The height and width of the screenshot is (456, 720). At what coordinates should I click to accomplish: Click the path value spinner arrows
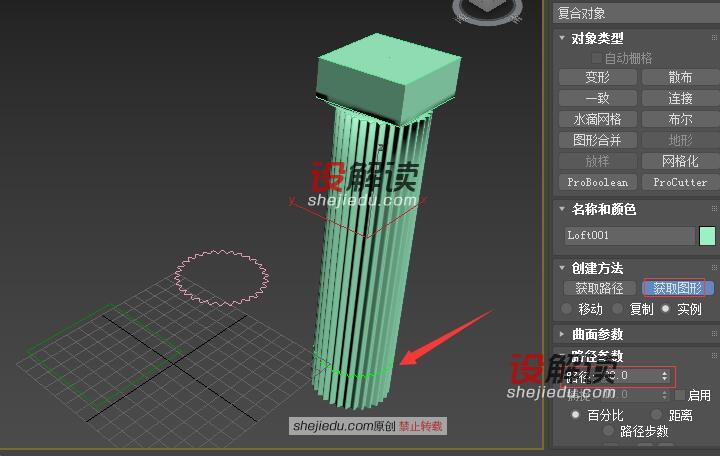[665, 376]
